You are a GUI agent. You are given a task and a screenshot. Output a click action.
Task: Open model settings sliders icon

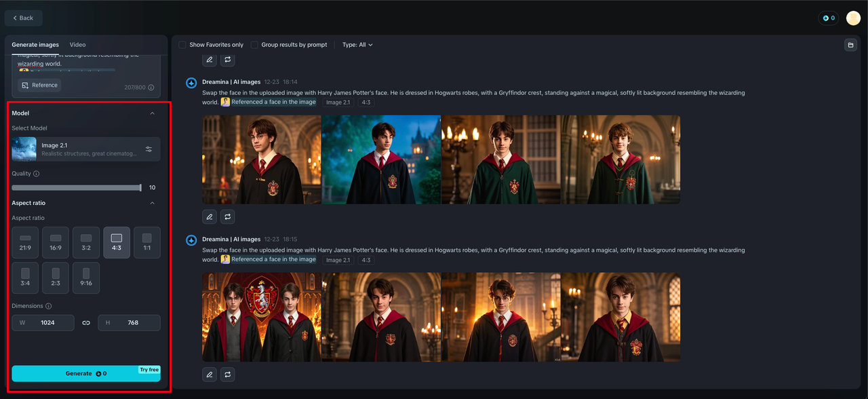[149, 149]
